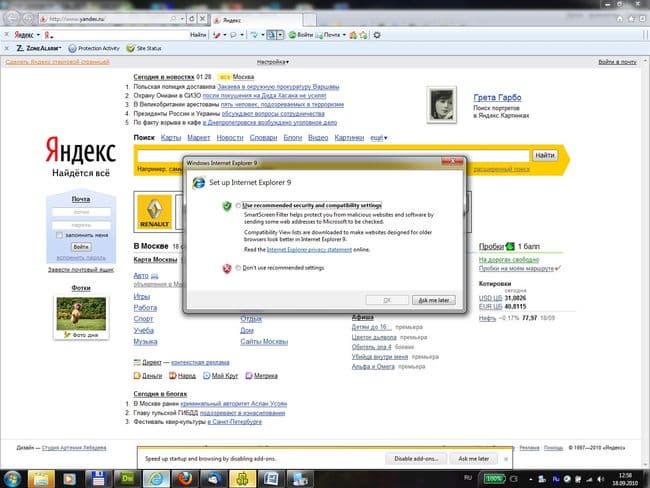Screen dimensions: 650x488
Task: Click the Protection Activity toolbar item
Action: [x=94, y=48]
